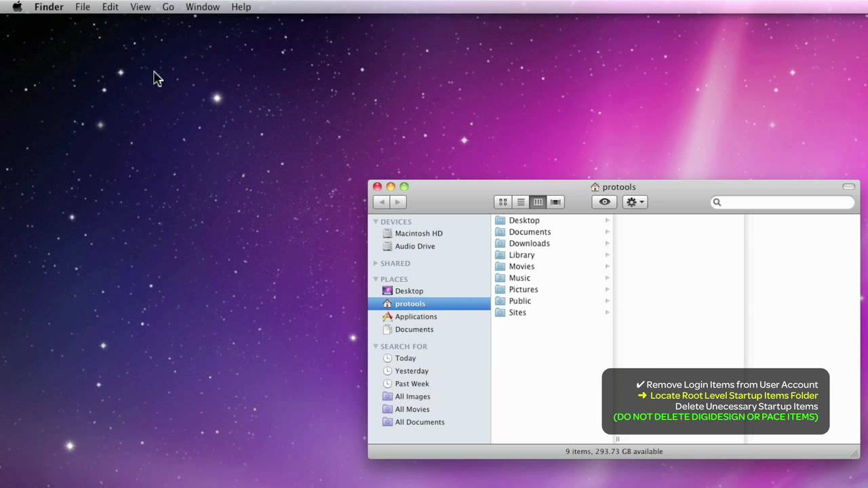Open the Finder menu

pos(49,7)
